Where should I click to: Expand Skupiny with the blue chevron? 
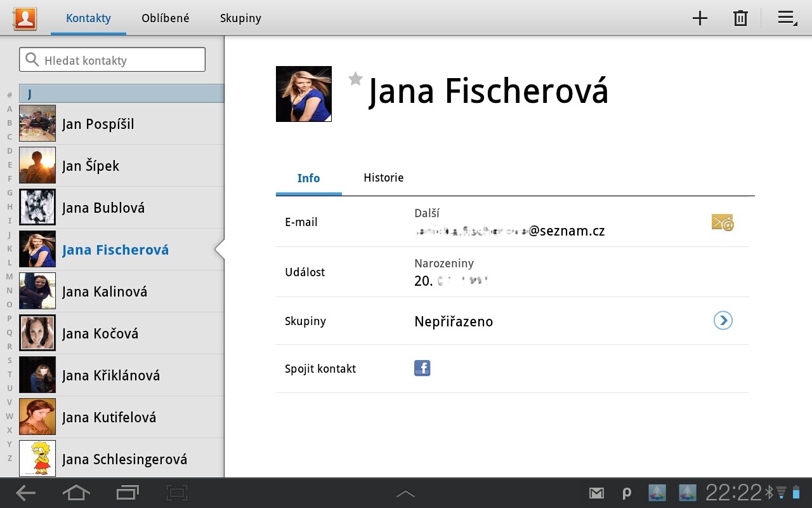click(723, 321)
